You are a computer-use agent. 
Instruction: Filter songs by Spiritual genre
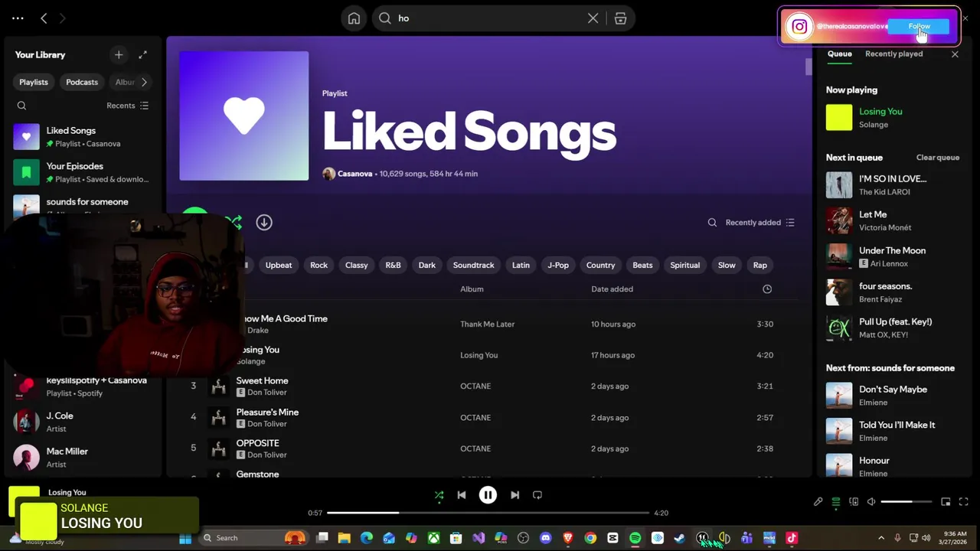click(684, 265)
